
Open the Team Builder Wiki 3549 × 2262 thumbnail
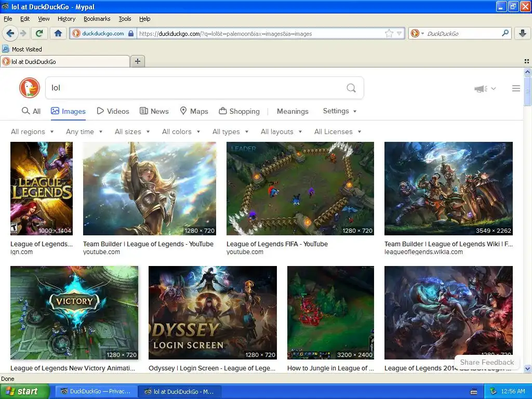[x=448, y=188]
